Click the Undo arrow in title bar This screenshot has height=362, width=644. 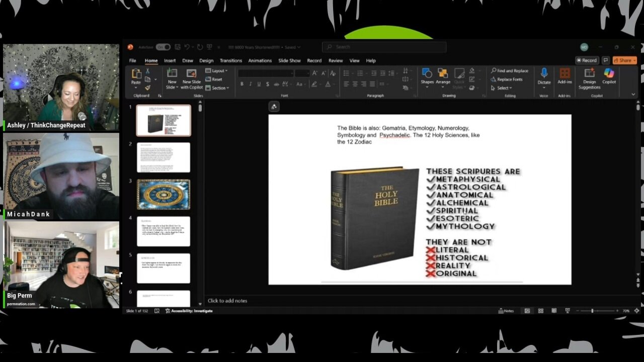tap(187, 47)
